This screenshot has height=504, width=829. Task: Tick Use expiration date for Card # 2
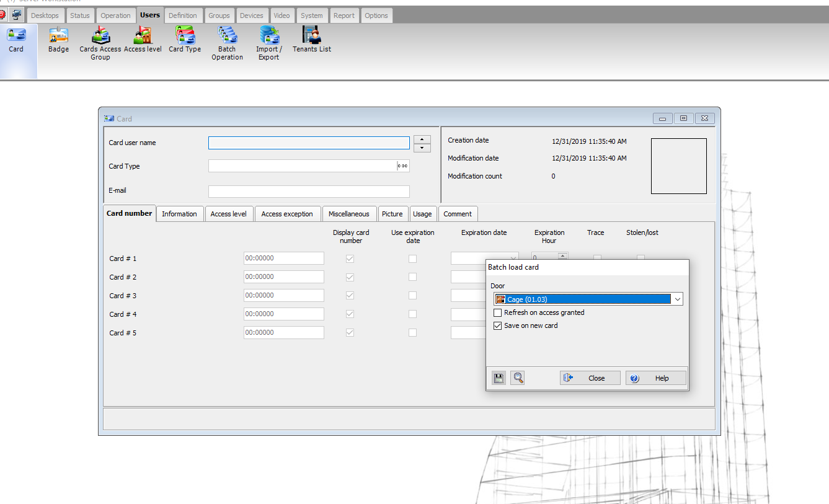click(x=412, y=277)
